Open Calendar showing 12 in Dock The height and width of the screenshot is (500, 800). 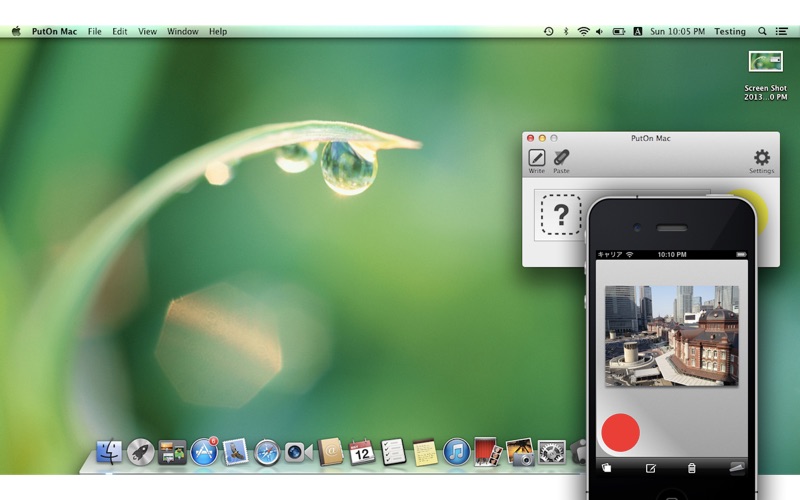362,452
